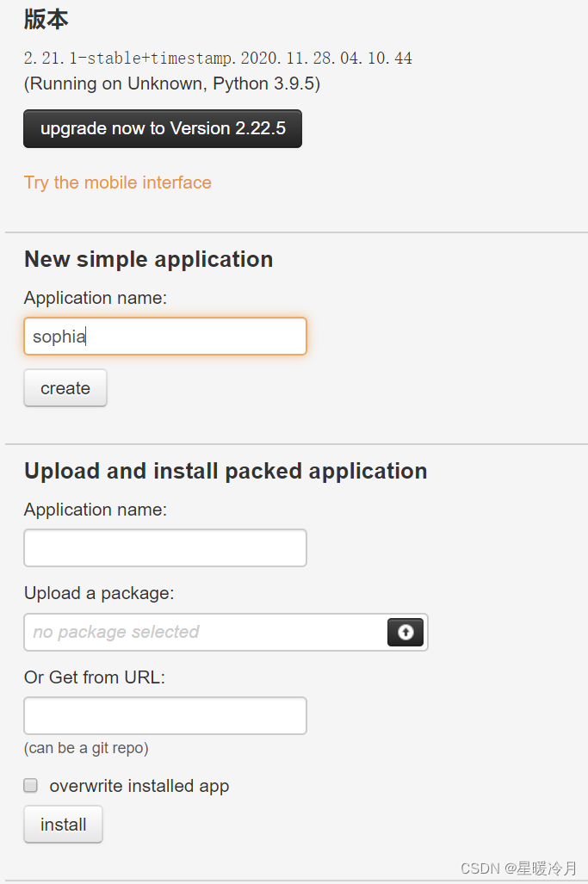
Task: Click the CSDN watermark text
Action: coord(518,868)
